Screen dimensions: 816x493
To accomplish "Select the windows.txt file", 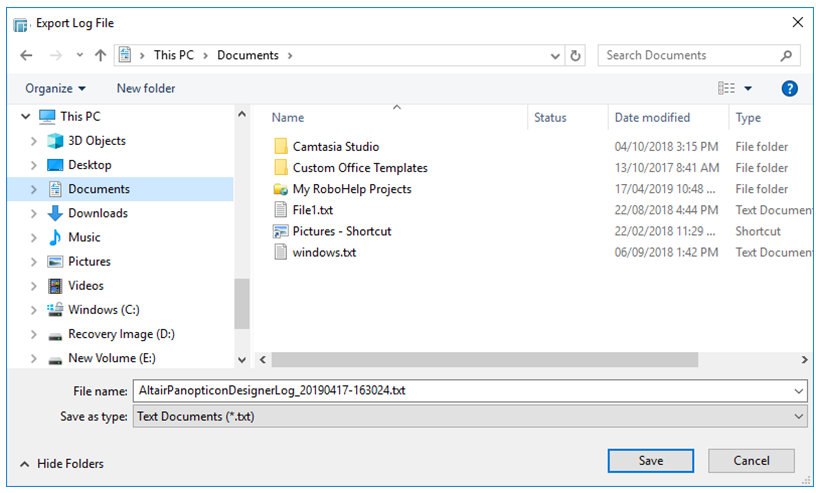I will (x=324, y=252).
